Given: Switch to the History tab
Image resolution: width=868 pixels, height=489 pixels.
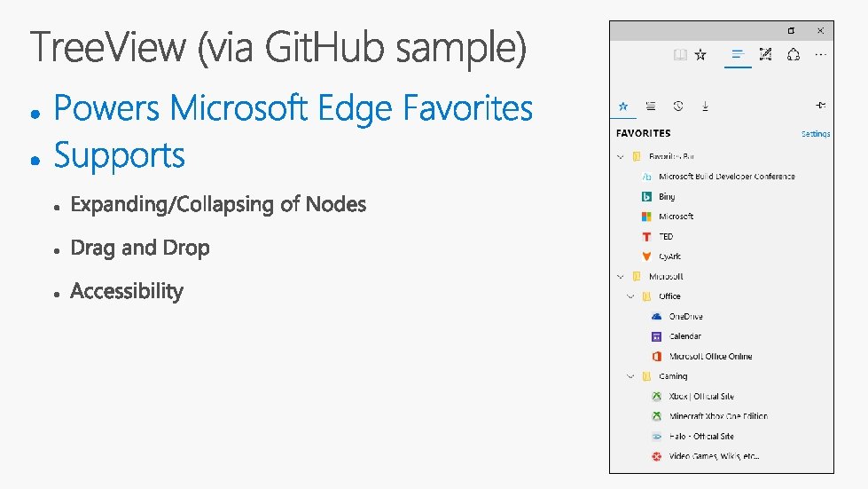Looking at the screenshot, I should click(678, 106).
